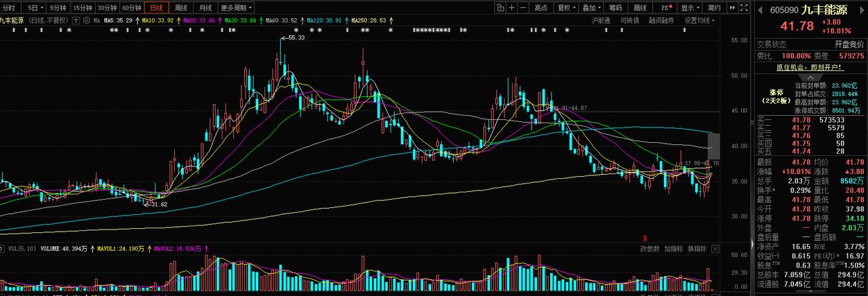This screenshot has height=296, width=868.
Task: Click the 开盘竞价 status text
Action: (850, 44)
